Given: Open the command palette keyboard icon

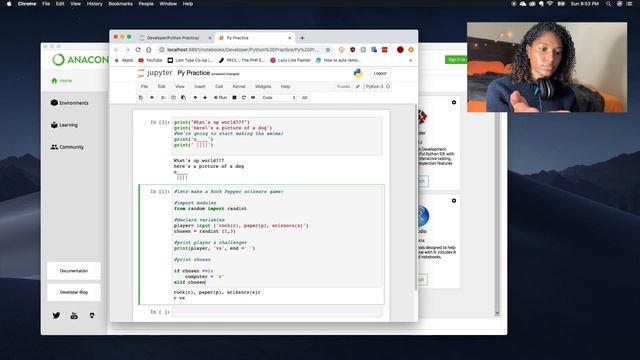Looking at the screenshot, I should click(304, 98).
